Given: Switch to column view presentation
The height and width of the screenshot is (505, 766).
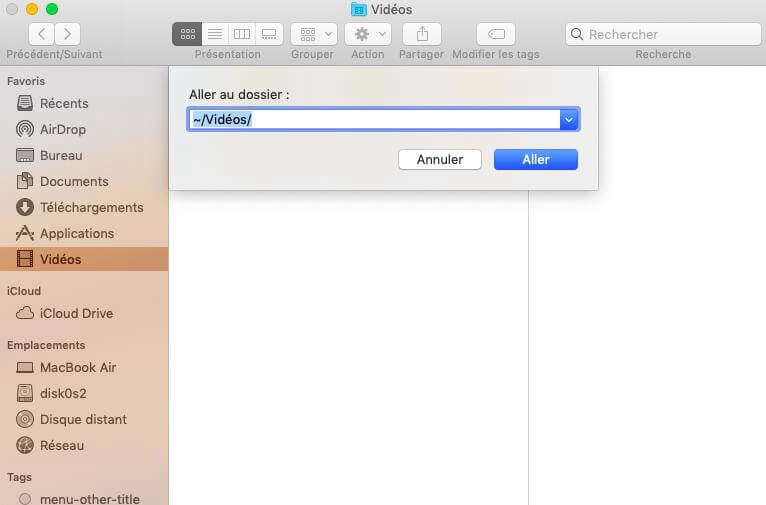Looking at the screenshot, I should coord(242,34).
